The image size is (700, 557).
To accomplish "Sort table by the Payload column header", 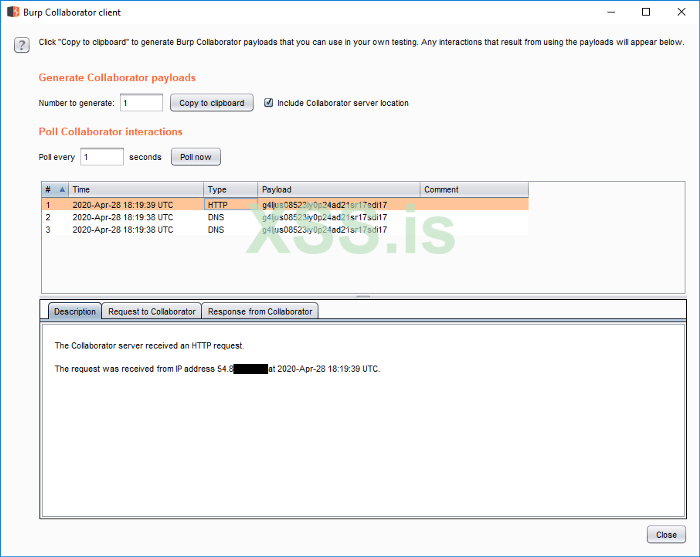I will [x=338, y=189].
